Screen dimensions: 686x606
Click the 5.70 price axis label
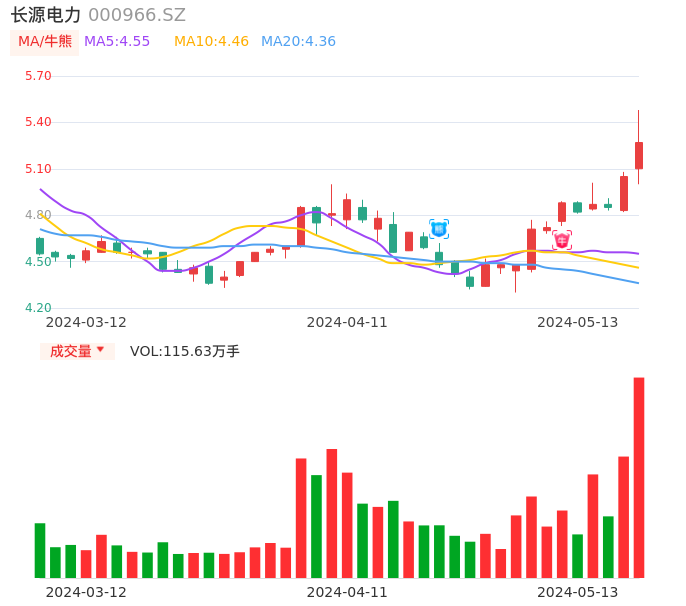tap(38, 76)
